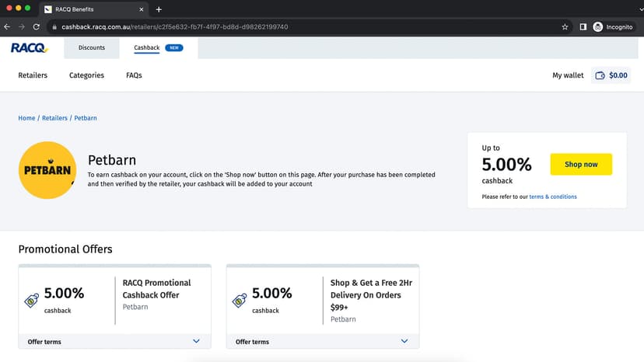Click the site lock icon in address bar
This screenshot has width=644, height=362.
pyautogui.click(x=54, y=27)
